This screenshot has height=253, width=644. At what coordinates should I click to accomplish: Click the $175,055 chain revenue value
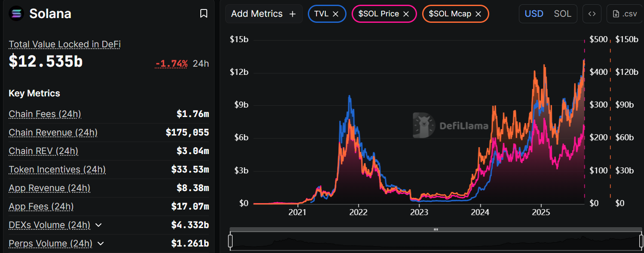187,133
